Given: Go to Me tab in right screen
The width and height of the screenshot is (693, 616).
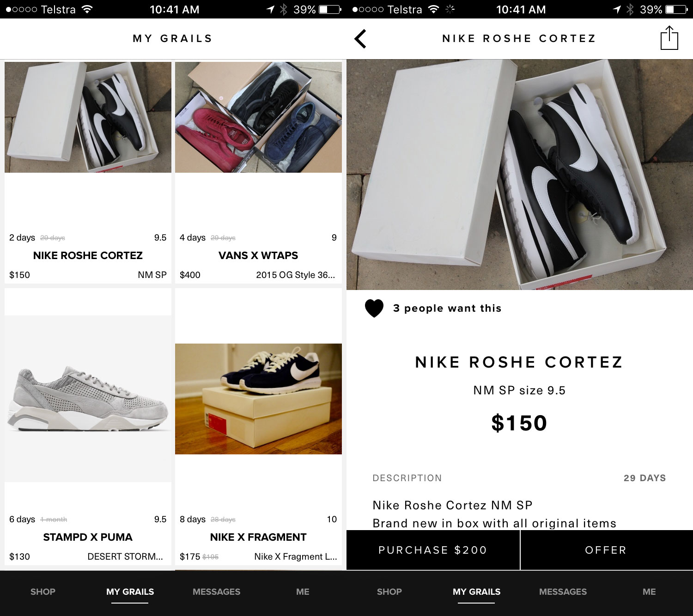Looking at the screenshot, I should coord(649,592).
